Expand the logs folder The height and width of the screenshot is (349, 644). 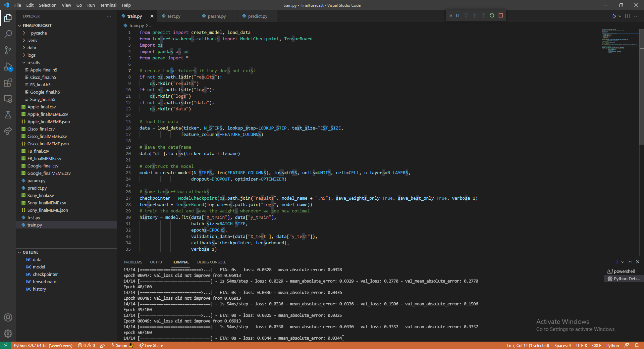pyautogui.click(x=31, y=55)
